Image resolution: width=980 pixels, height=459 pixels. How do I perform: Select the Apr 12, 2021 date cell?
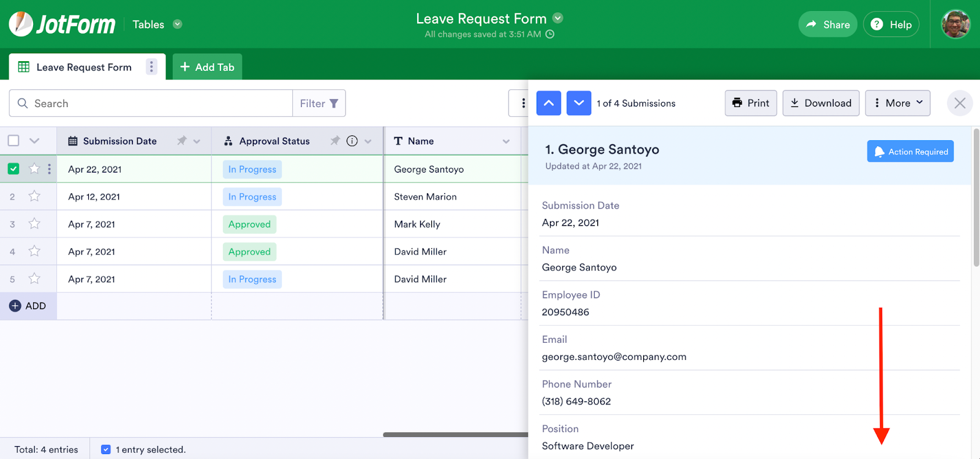[134, 197]
